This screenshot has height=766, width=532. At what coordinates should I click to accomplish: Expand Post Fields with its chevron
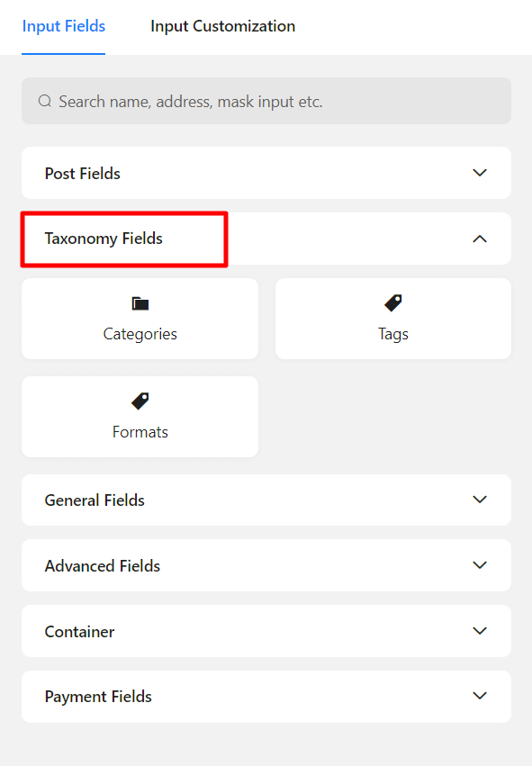tap(480, 173)
